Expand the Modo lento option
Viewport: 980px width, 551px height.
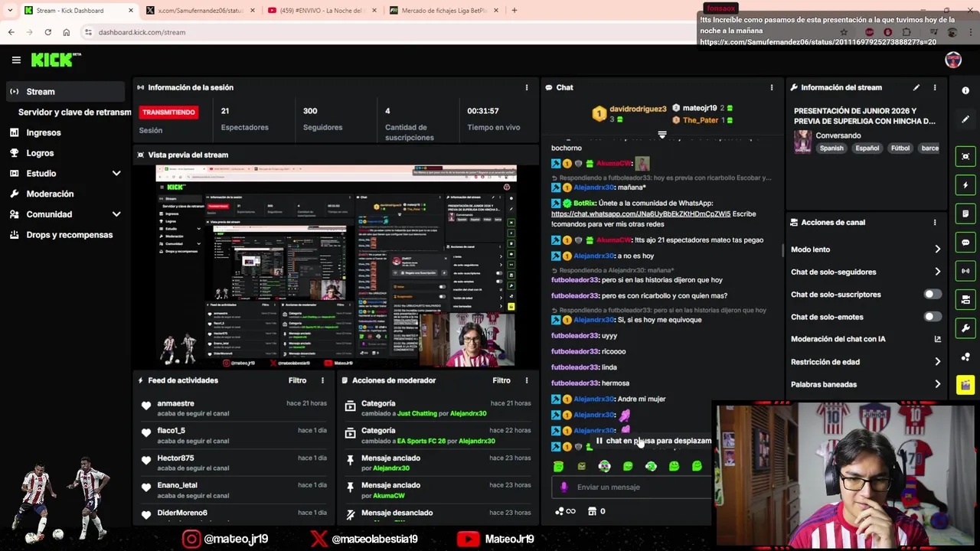(x=937, y=249)
